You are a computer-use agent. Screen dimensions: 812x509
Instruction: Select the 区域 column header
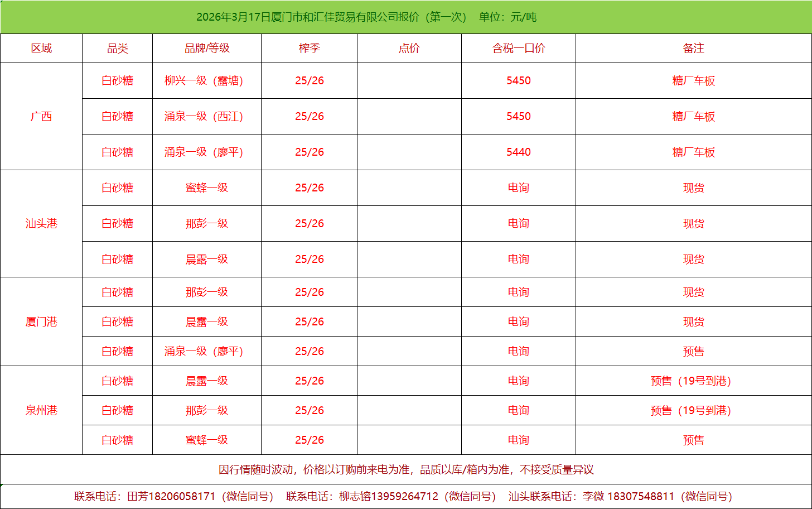[41, 49]
